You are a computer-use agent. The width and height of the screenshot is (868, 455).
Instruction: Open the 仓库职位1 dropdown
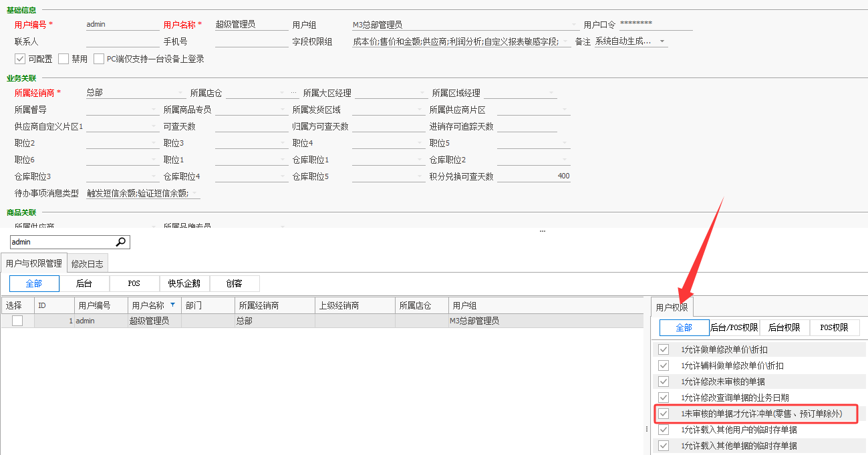[x=420, y=160]
